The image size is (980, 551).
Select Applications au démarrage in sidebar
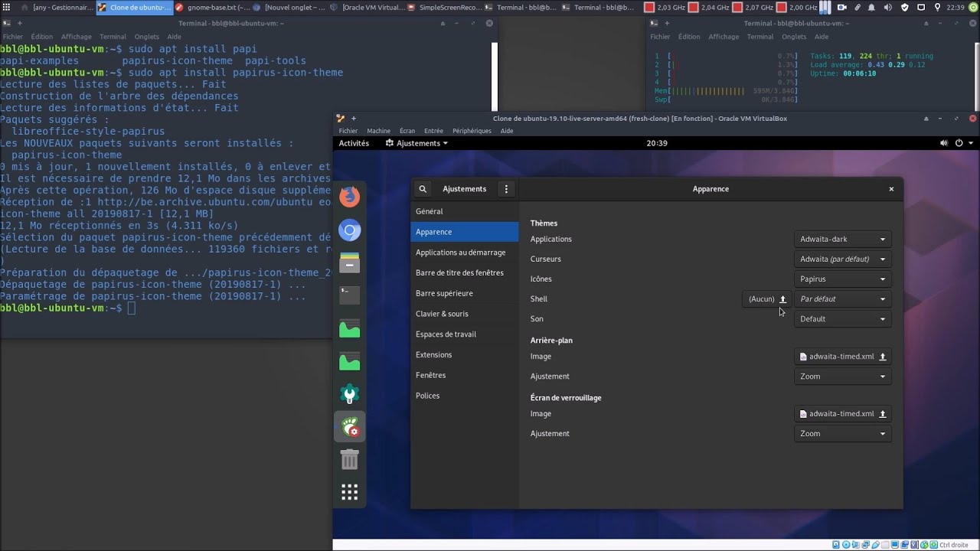[465, 253]
